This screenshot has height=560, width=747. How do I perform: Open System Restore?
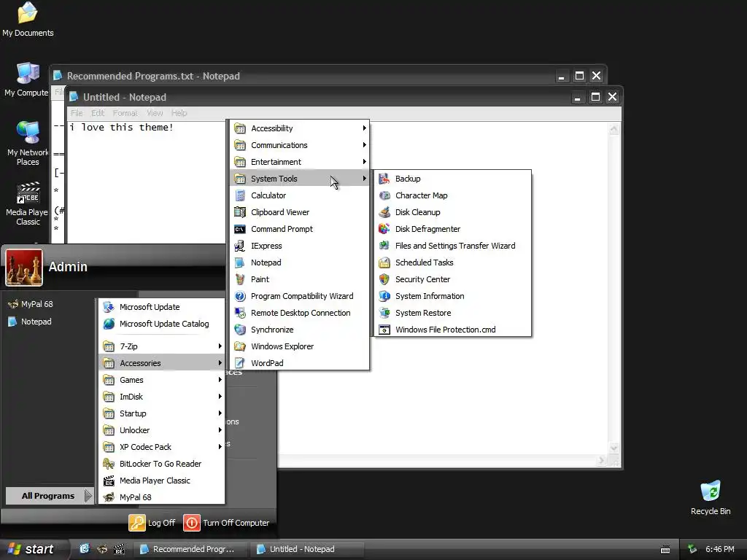(452, 313)
